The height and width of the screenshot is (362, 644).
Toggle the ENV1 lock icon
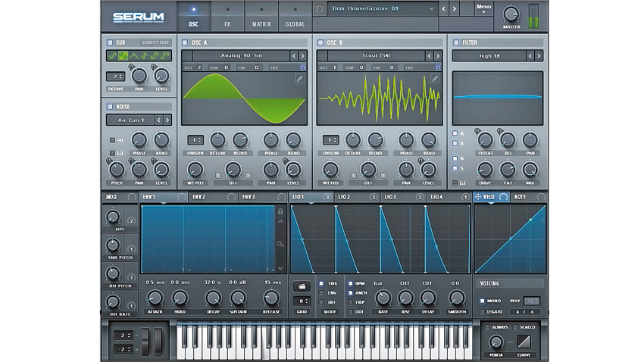pyautogui.click(x=280, y=211)
